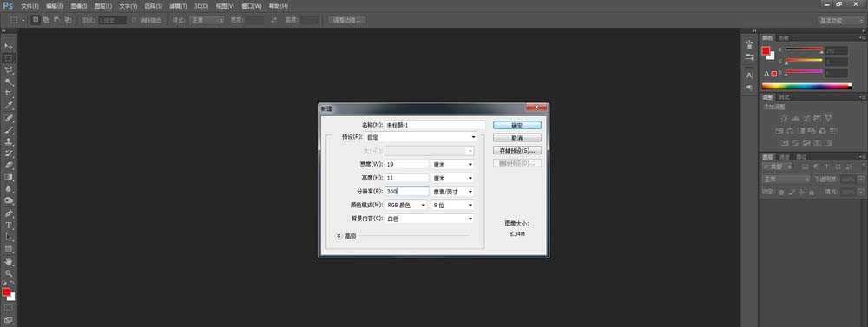Select the Pen tool

(x=9, y=213)
